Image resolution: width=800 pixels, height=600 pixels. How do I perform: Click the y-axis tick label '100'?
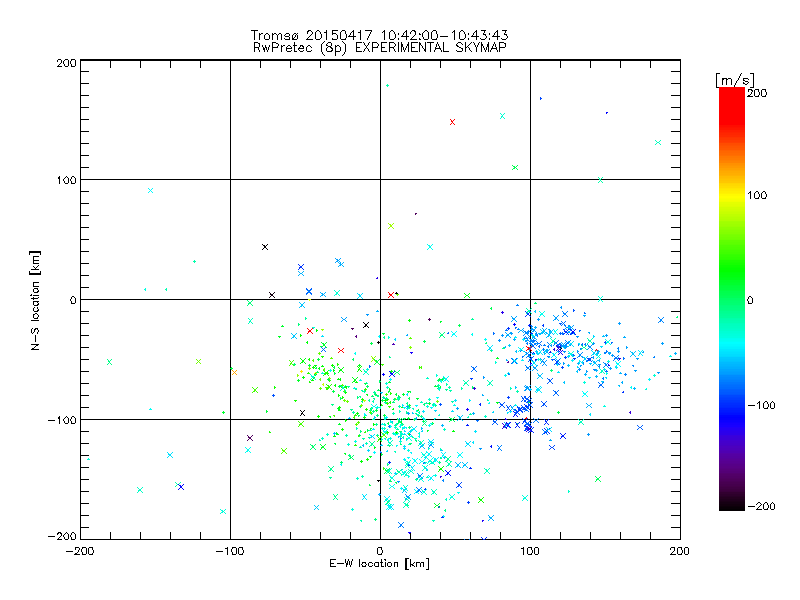pos(66,180)
